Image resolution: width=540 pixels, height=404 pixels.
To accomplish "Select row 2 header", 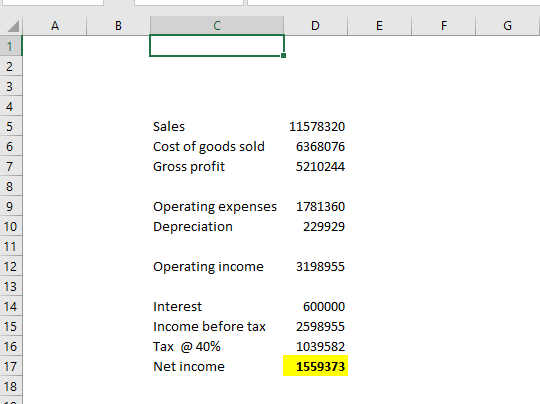I will click(x=10, y=66).
